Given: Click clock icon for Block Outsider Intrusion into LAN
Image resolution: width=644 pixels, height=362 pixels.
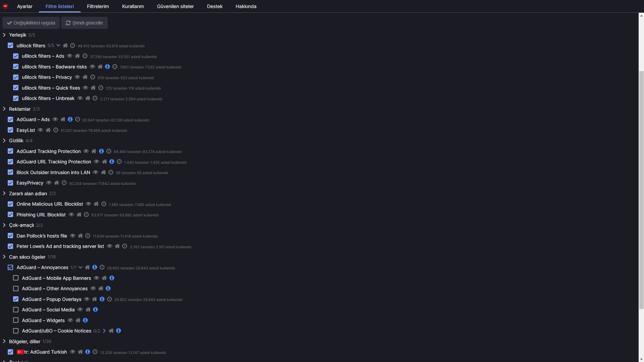Looking at the screenshot, I should click(111, 172).
